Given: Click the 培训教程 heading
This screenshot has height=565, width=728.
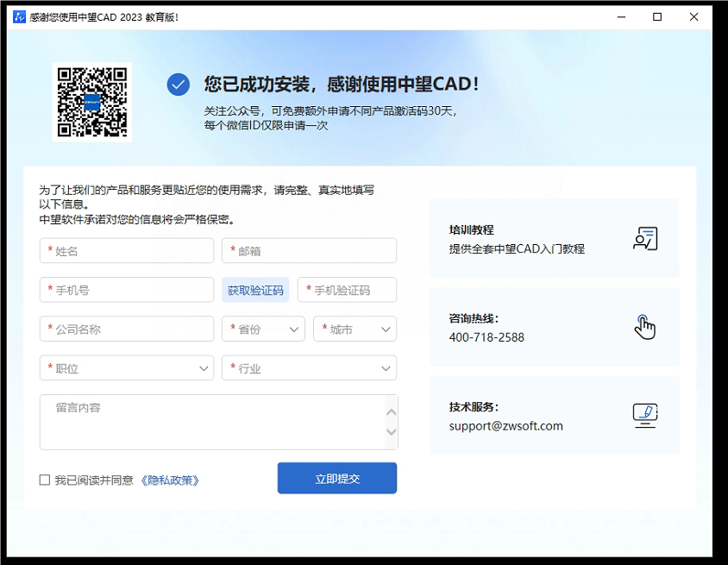Looking at the screenshot, I should (471, 229).
